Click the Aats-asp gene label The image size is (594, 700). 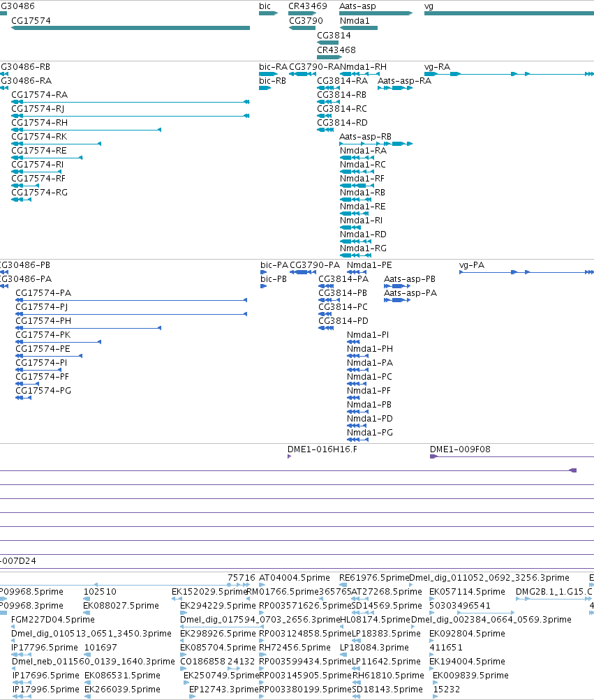click(358, 6)
